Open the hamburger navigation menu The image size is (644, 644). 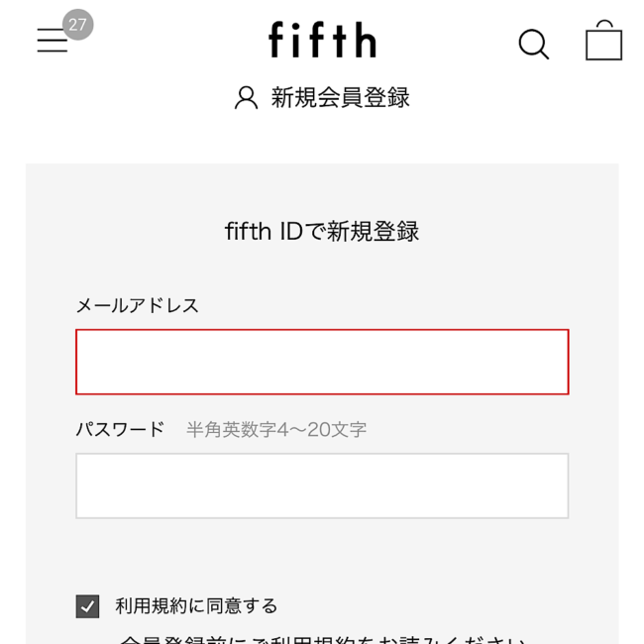click(53, 41)
